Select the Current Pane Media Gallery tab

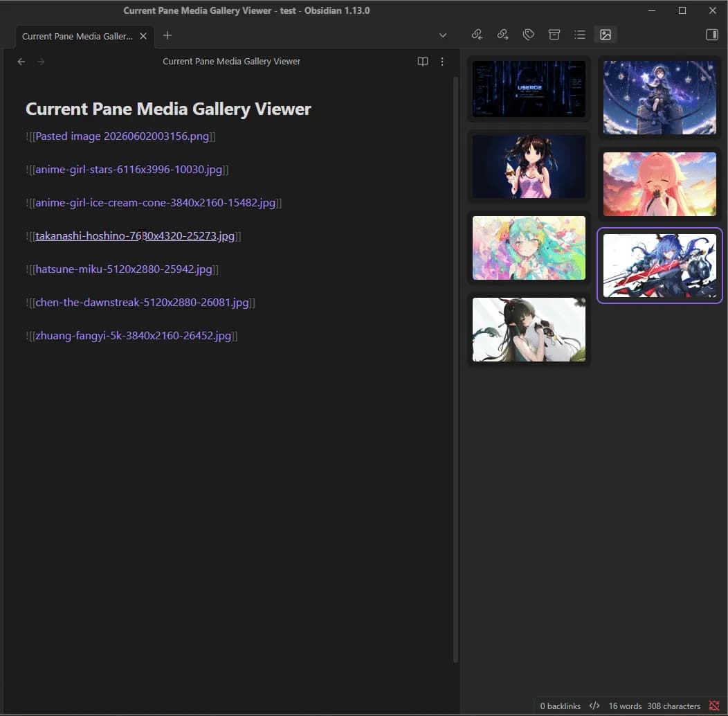tap(77, 36)
